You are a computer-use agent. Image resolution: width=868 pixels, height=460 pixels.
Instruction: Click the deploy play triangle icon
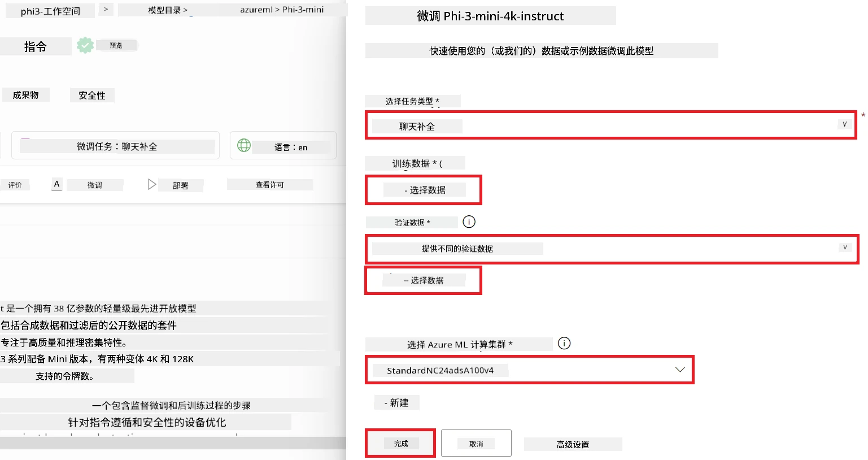[151, 184]
